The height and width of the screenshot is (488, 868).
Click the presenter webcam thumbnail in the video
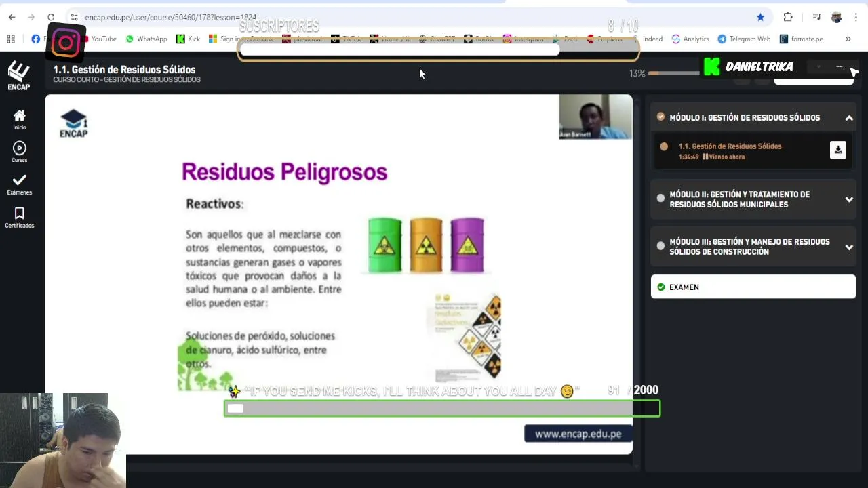[595, 117]
